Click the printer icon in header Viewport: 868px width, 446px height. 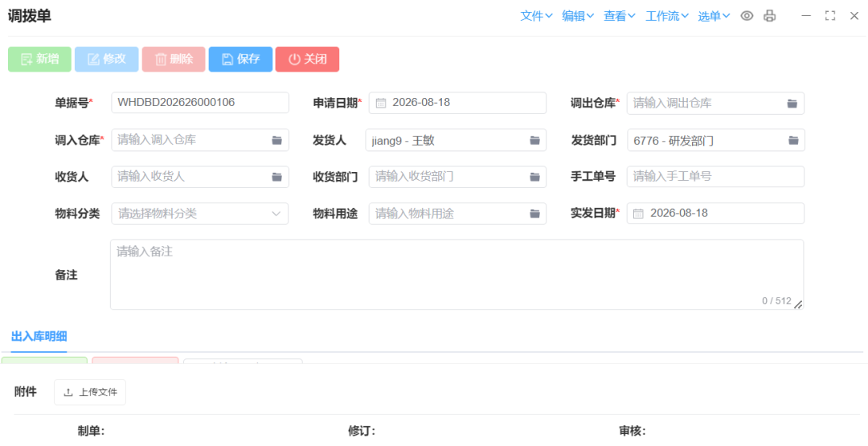point(769,16)
